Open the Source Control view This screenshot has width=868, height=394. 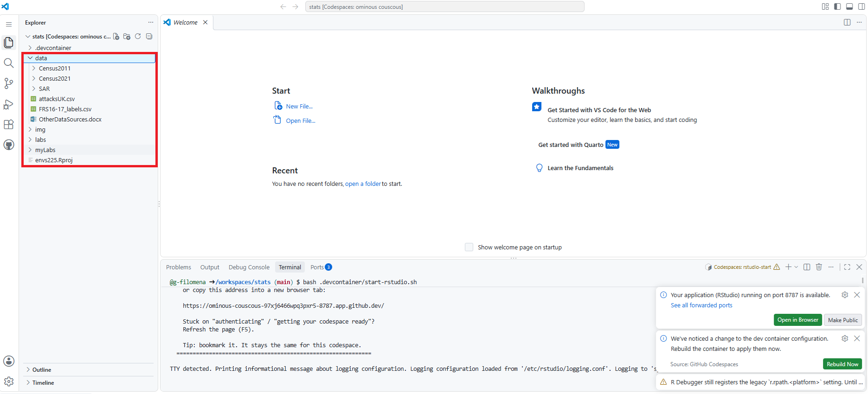(9, 83)
